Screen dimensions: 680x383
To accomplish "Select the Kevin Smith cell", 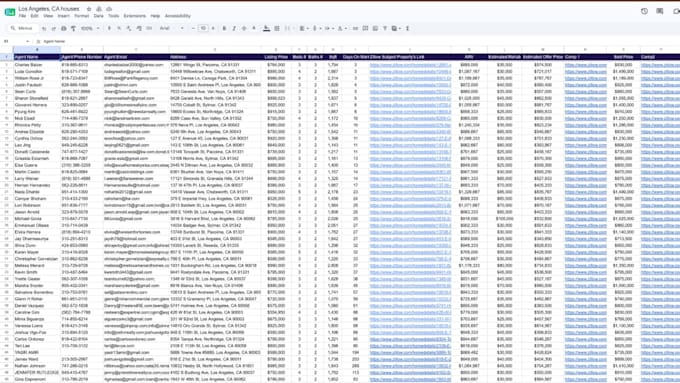I will tap(37, 272).
